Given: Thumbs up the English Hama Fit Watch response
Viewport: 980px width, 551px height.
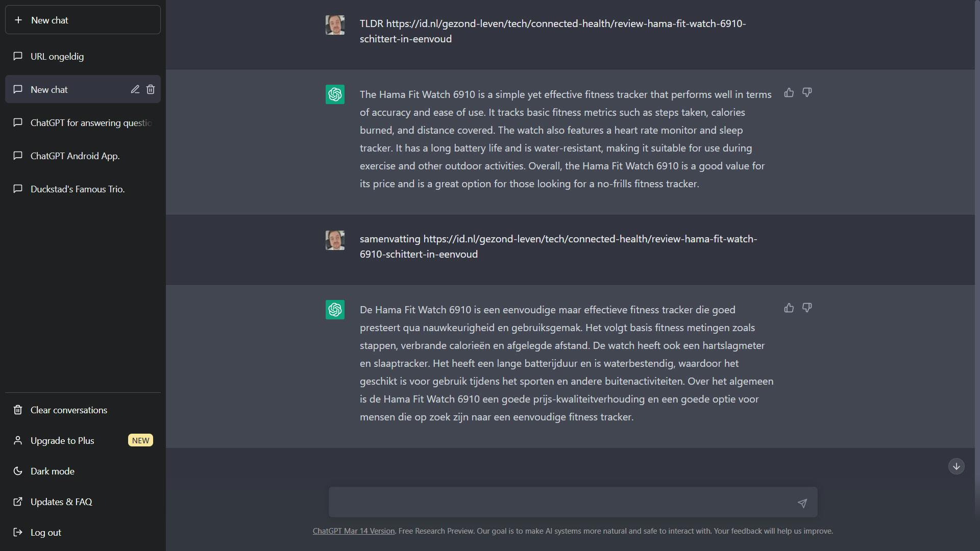Looking at the screenshot, I should (x=789, y=92).
